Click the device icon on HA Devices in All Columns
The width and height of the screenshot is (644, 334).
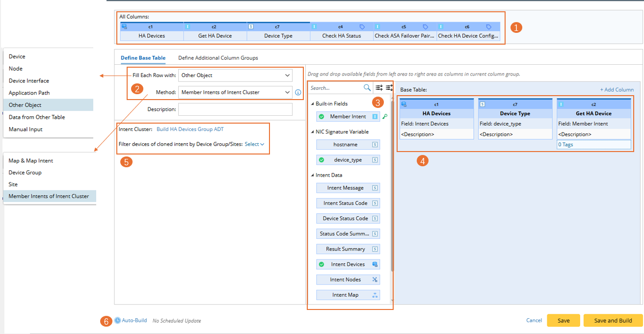click(124, 27)
